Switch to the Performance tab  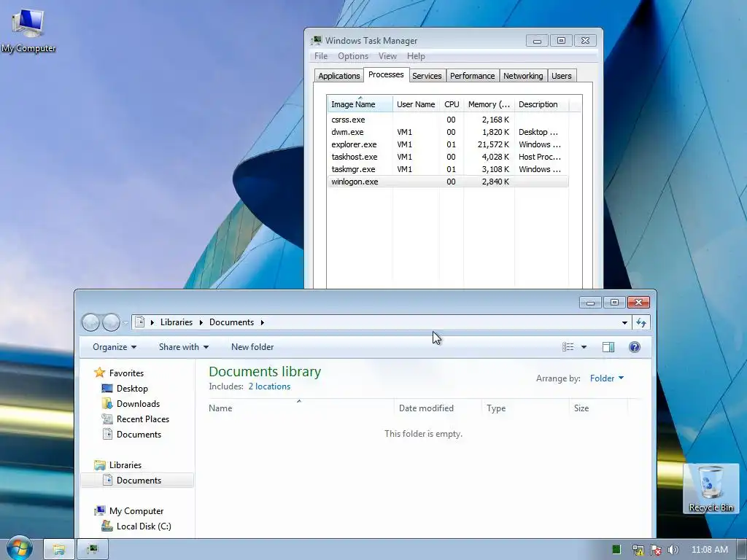coord(472,76)
